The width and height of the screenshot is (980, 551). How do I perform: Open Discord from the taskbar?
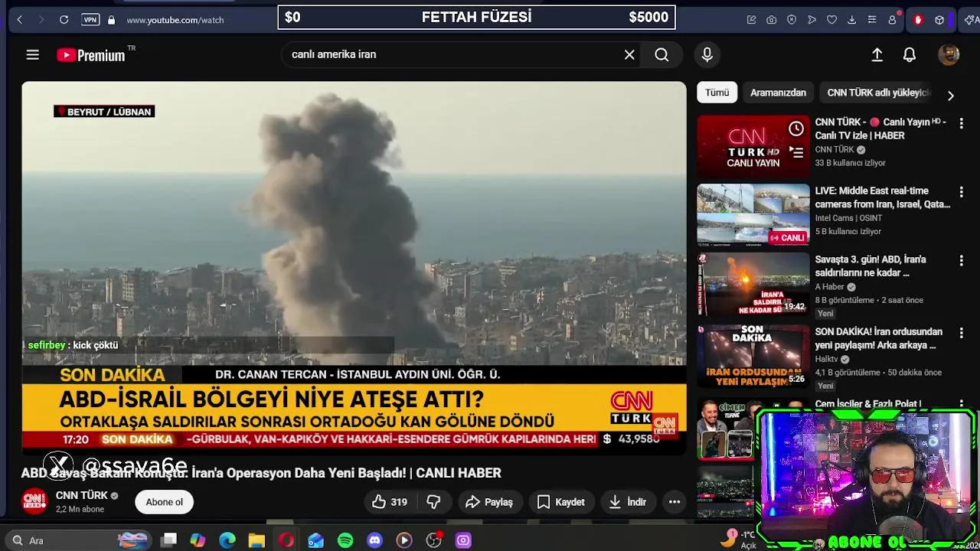[374, 540]
